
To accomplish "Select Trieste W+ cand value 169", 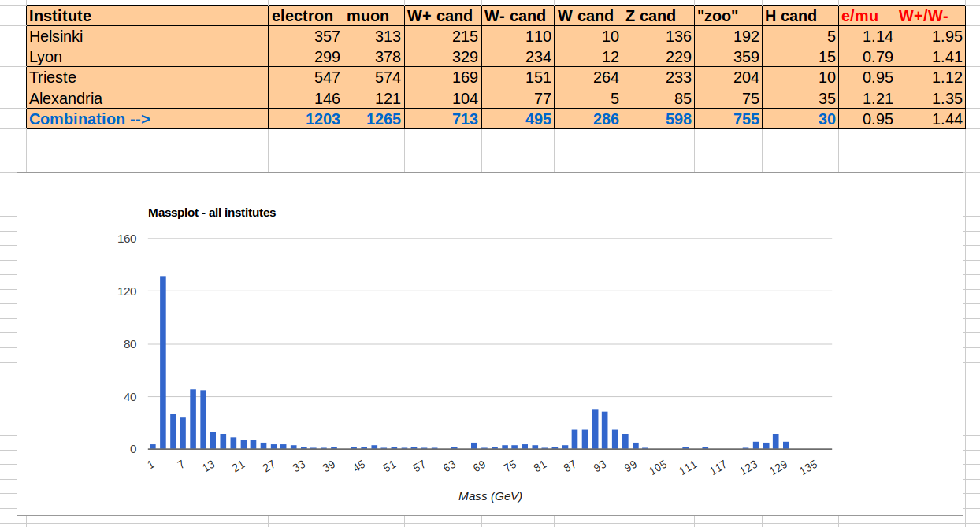I will tap(443, 77).
